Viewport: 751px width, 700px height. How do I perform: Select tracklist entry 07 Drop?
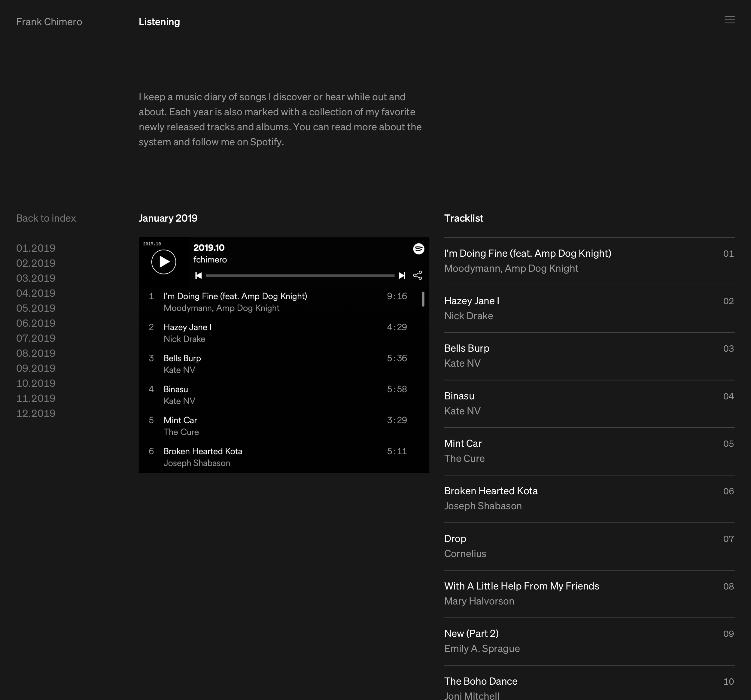(x=589, y=546)
